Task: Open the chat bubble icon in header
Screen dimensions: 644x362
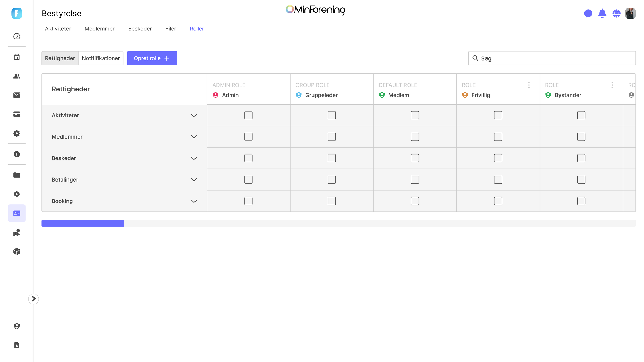Action: point(588,13)
